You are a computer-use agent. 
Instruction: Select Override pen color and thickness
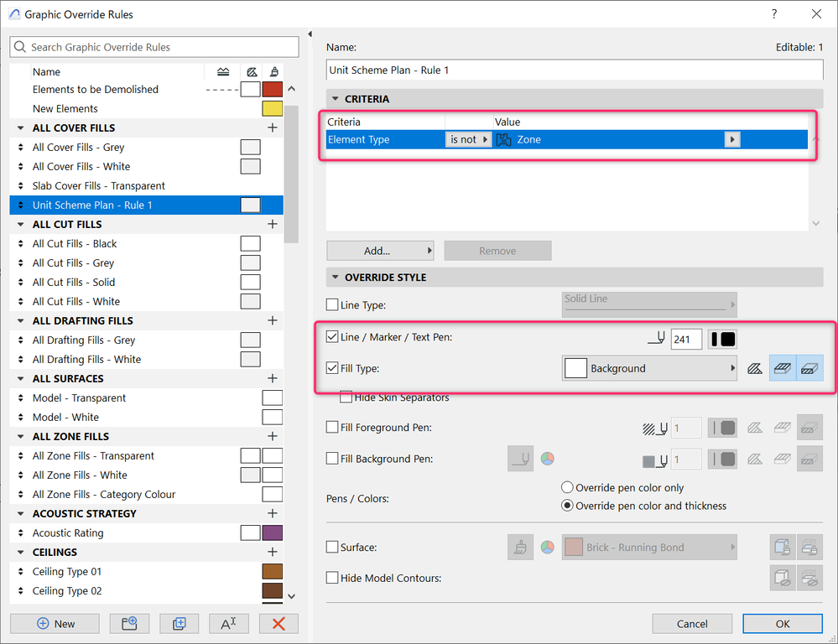(567, 506)
